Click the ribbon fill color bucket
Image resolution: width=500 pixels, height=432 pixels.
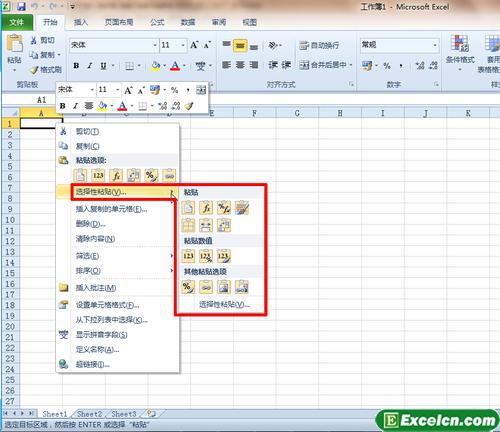156,66
